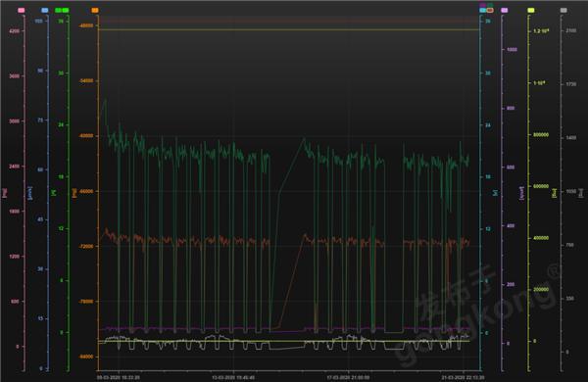The width and height of the screenshot is (588, 382).
Task: Click the 09-03-2020 start timestamp label
Action: pos(119,377)
